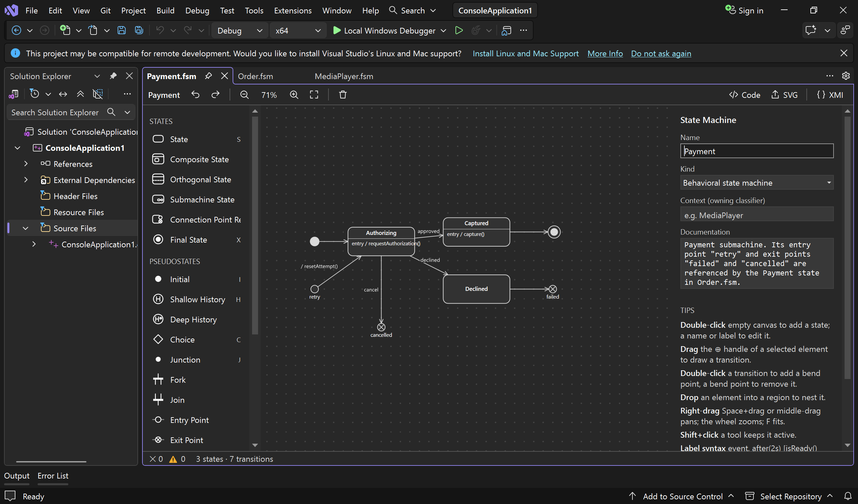The width and height of the screenshot is (858, 504).
Task: Open the x64 platform dropdown
Action: (x=298, y=30)
